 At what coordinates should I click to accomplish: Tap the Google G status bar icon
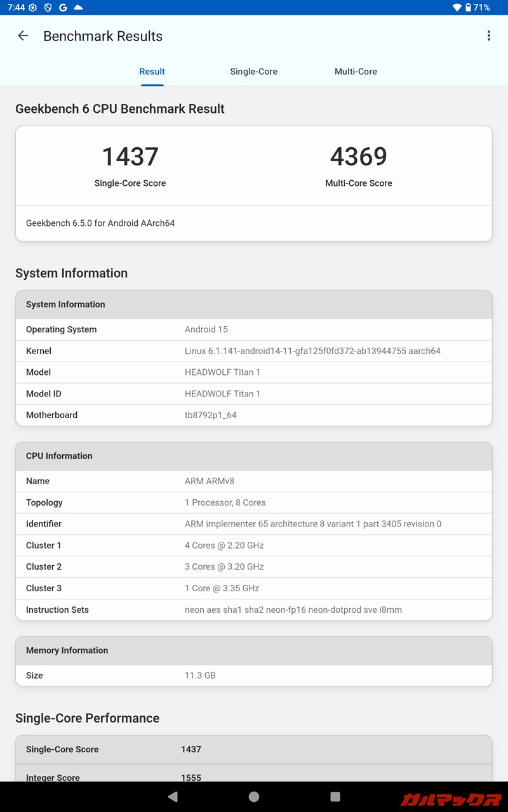click(63, 8)
